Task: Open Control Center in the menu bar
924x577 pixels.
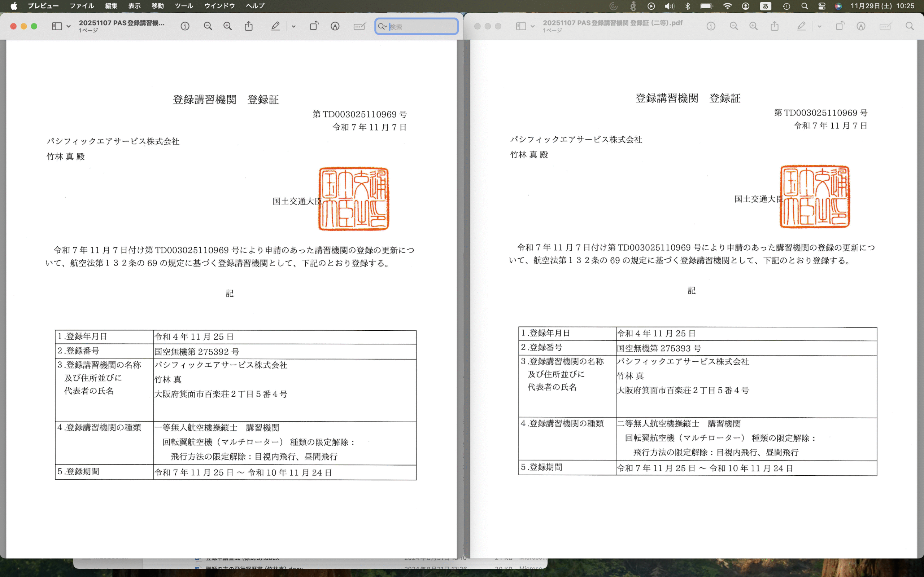Action: coord(821,6)
